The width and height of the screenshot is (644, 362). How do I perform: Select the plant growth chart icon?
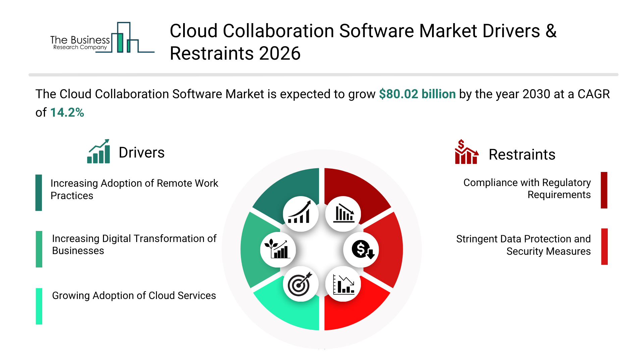pyautogui.click(x=278, y=249)
